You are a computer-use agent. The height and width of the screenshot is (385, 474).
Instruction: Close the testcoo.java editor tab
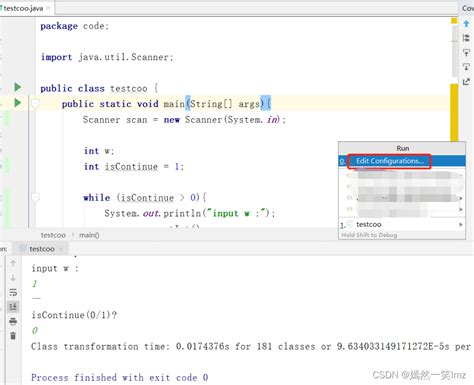48,8
